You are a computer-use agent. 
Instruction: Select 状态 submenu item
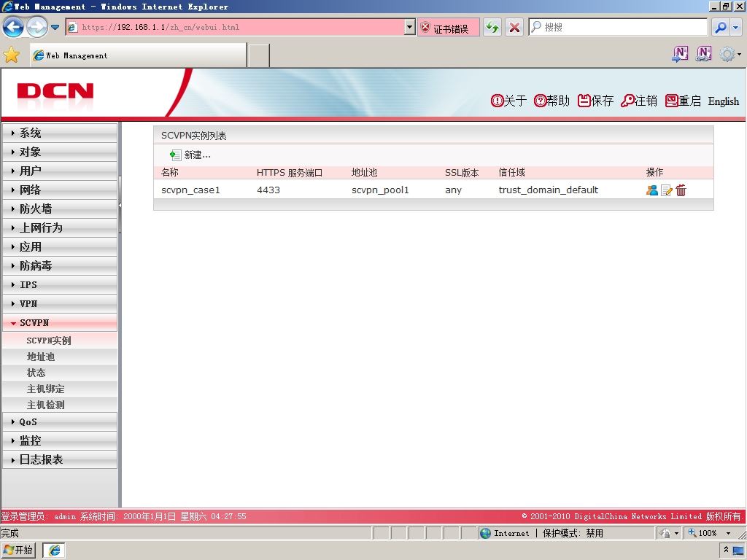pos(60,373)
